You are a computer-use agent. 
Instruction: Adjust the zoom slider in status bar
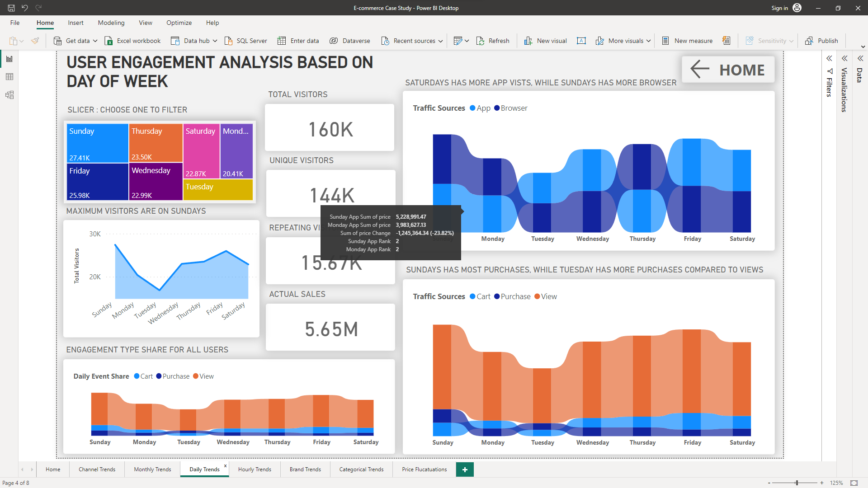[x=797, y=483]
